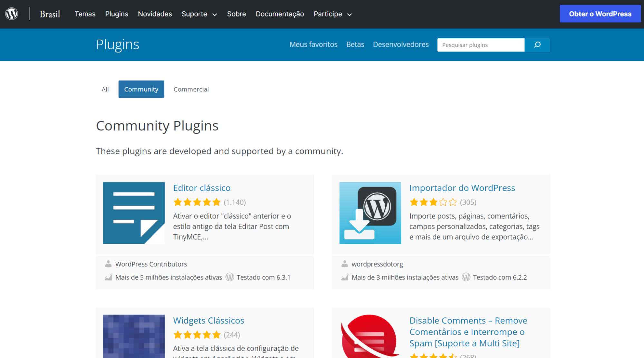Image resolution: width=644 pixels, height=358 pixels.
Task: Open Importador do WordPress plugin icon
Action: click(x=370, y=213)
